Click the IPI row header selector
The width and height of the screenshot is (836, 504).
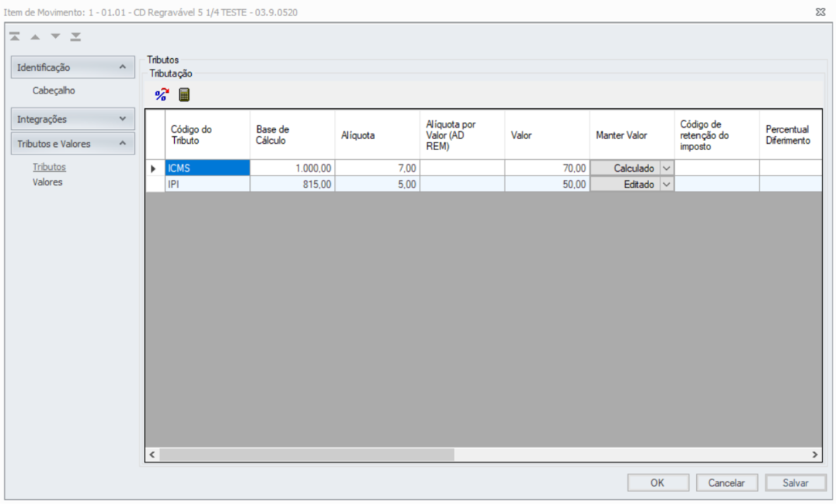(x=155, y=185)
